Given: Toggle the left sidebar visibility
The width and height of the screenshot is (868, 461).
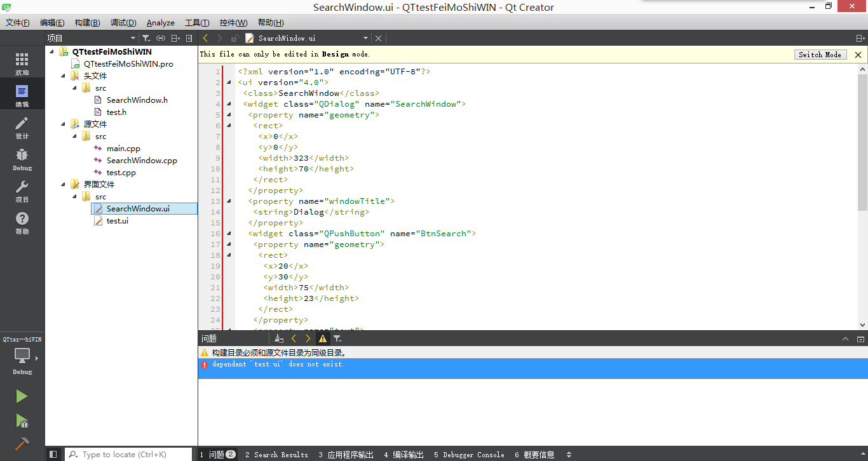Looking at the screenshot, I should [53, 455].
